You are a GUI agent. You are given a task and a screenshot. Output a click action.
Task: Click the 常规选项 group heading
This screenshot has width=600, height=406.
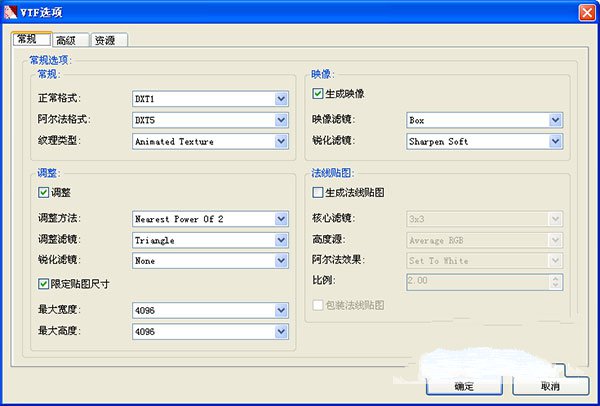(51, 60)
